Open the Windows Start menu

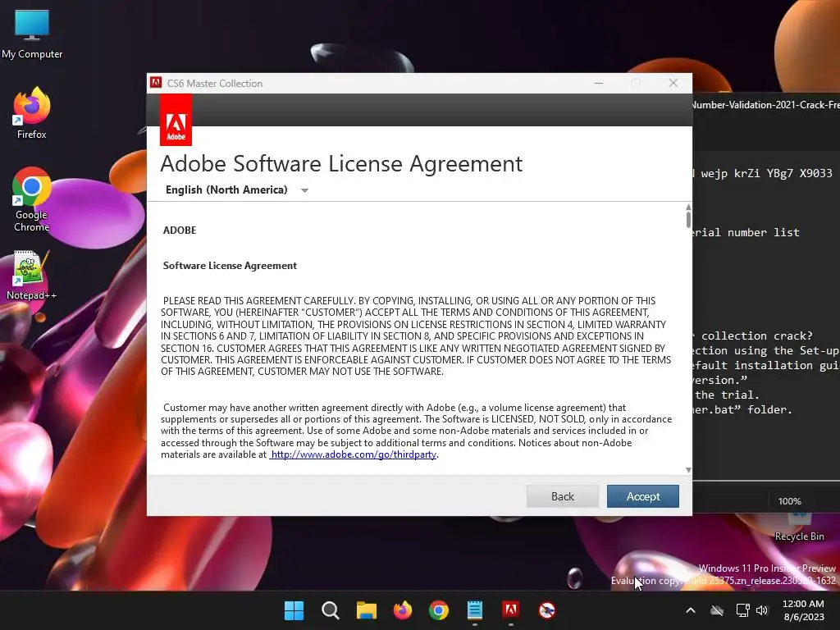[294, 610]
